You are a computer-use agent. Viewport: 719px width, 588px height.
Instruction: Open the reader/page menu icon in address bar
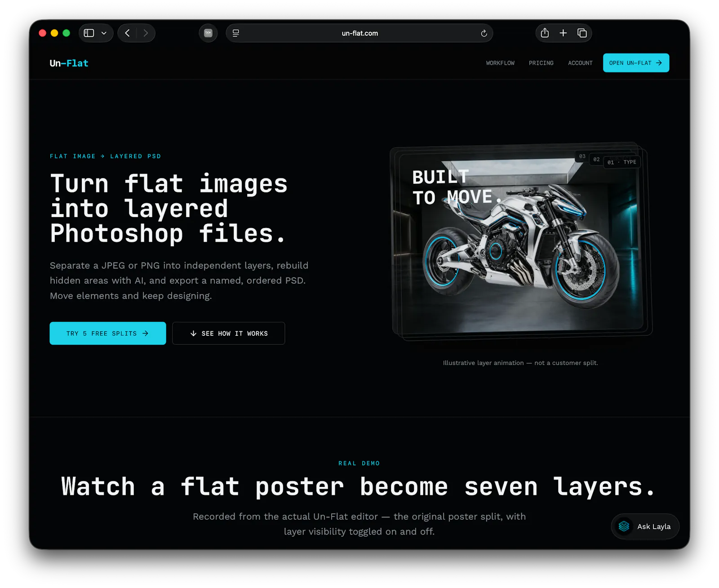236,33
